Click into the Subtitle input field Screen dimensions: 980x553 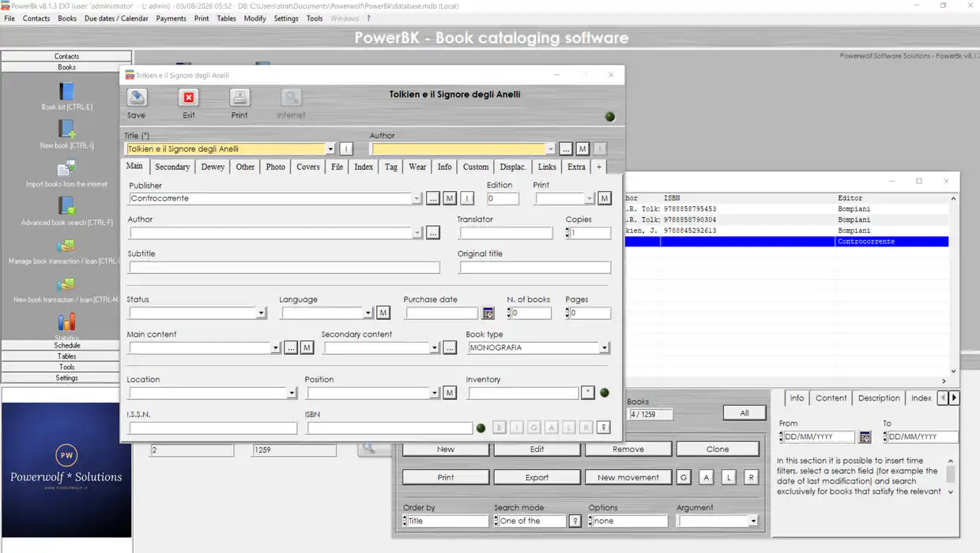(x=284, y=267)
